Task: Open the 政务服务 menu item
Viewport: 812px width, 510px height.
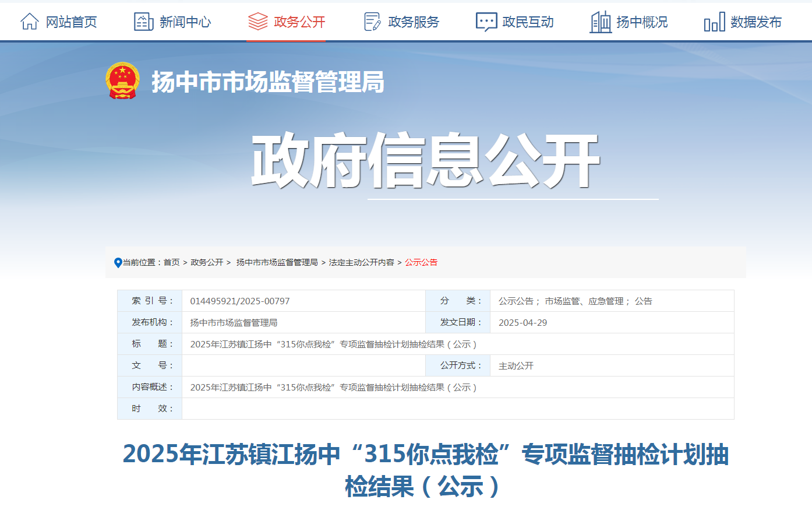Action: pyautogui.click(x=414, y=22)
